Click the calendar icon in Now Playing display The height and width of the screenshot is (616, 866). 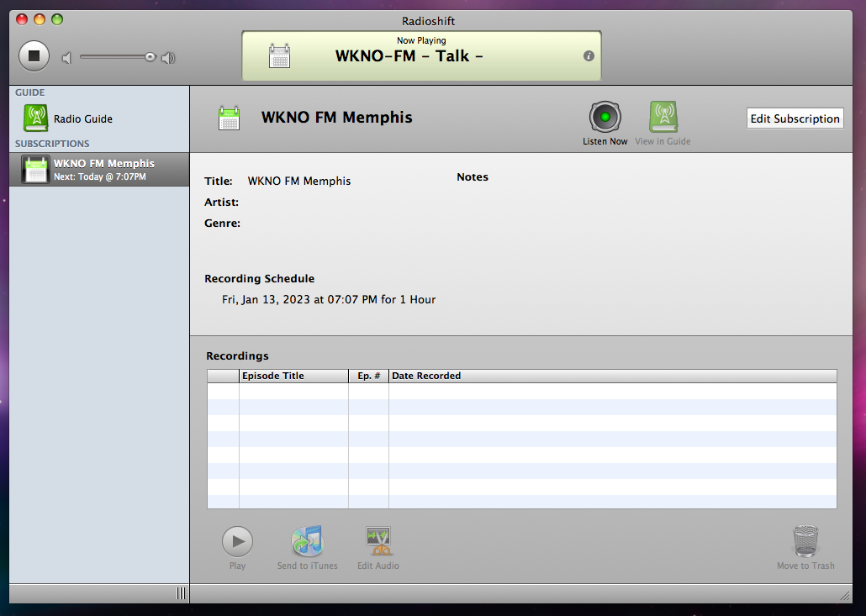click(279, 55)
